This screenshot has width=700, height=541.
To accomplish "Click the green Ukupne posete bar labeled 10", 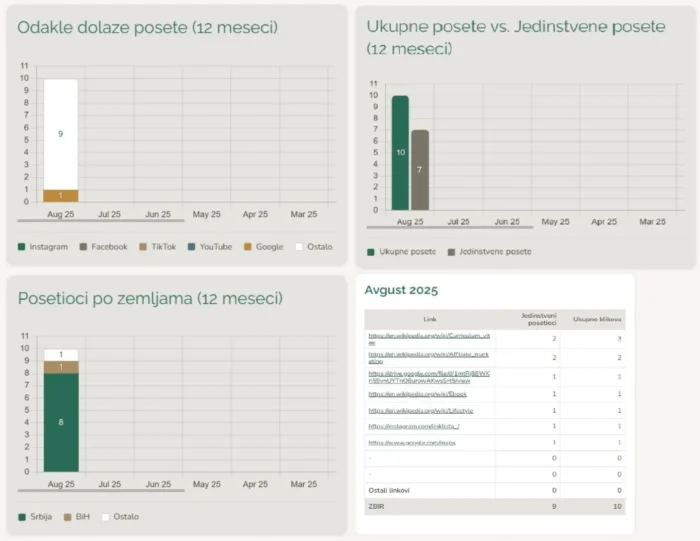I will (x=400, y=152).
